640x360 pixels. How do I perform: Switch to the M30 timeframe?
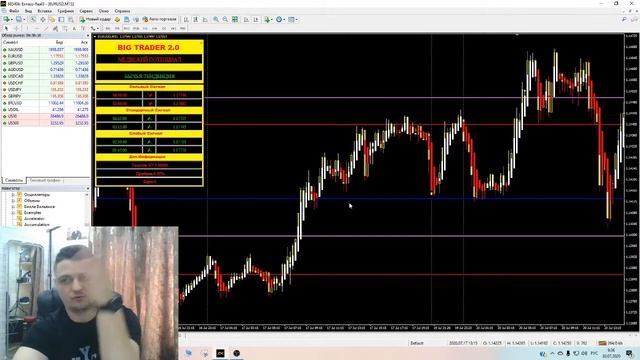[x=136, y=28]
